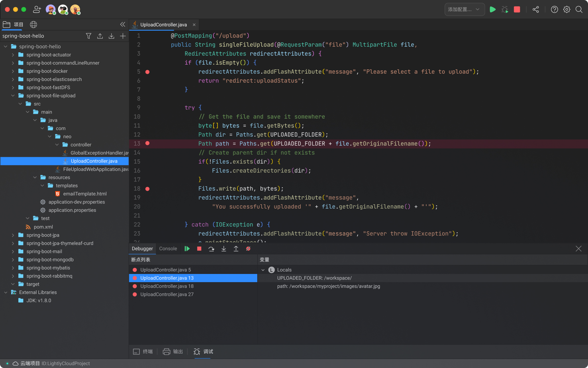Switch to the Console tab in debugger
Viewport: 588px width, 368px height.
(168, 248)
